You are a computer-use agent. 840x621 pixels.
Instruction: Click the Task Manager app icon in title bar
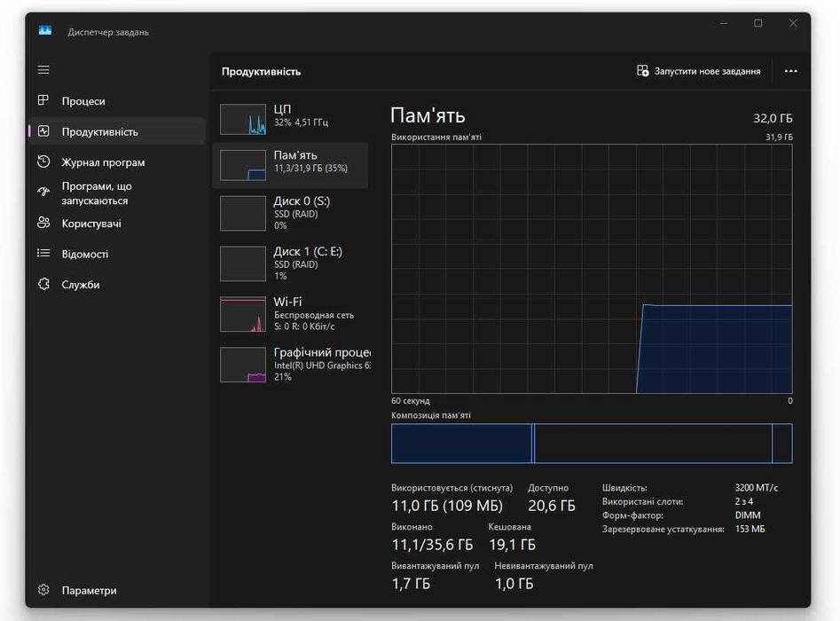pyautogui.click(x=45, y=30)
